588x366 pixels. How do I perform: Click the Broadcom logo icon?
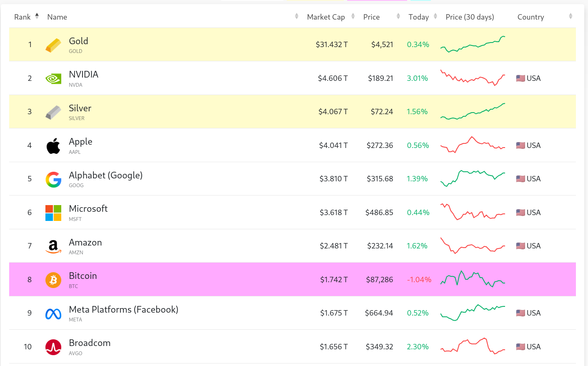click(x=53, y=347)
